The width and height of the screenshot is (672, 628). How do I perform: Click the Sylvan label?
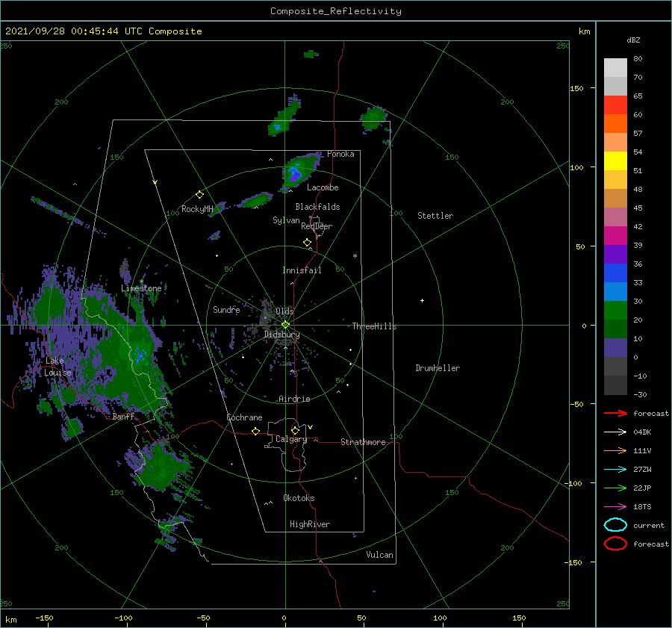tap(286, 220)
